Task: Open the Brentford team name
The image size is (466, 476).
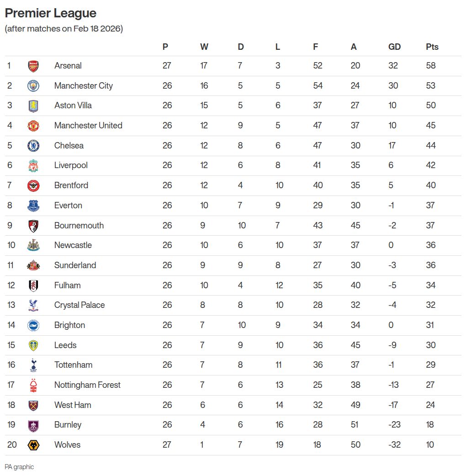Action: [71, 185]
